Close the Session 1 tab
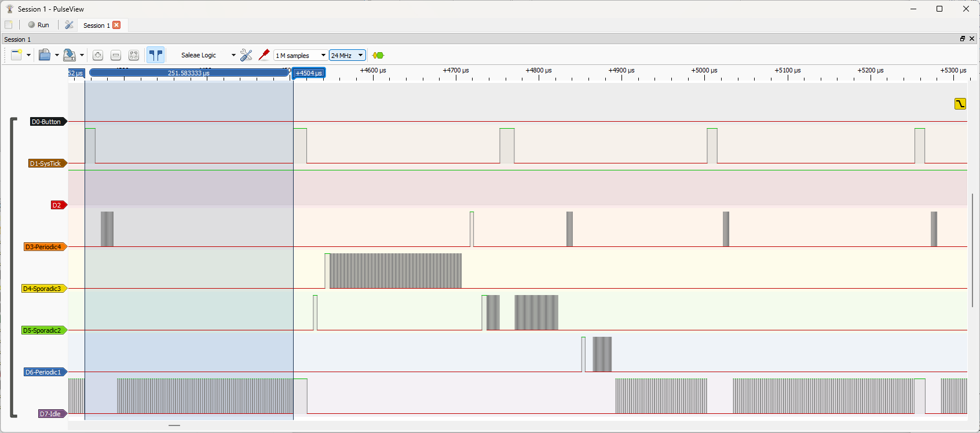The height and width of the screenshot is (433, 980). click(x=116, y=25)
